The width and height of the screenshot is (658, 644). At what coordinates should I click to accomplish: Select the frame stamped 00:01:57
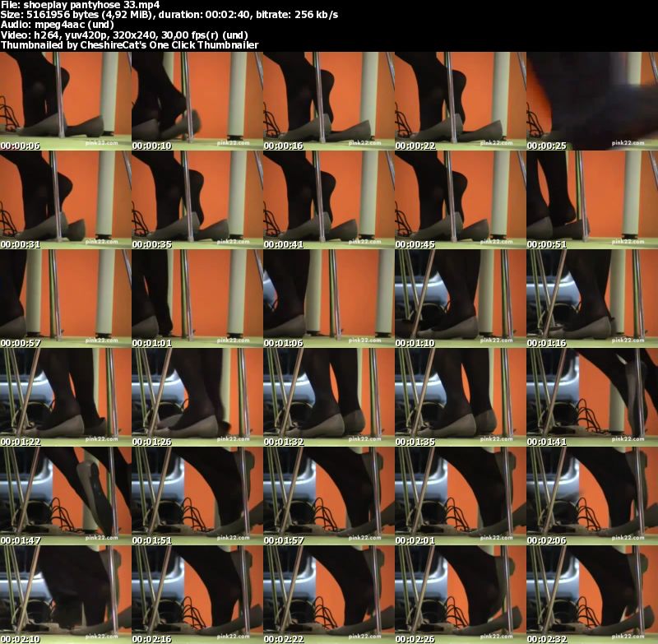[x=329, y=496]
